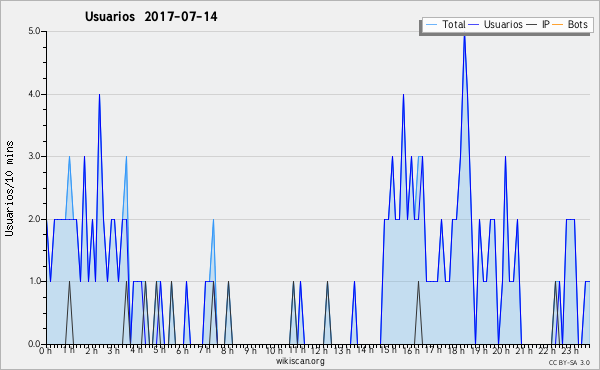Click the x-axis label '16 h'

[411, 351]
